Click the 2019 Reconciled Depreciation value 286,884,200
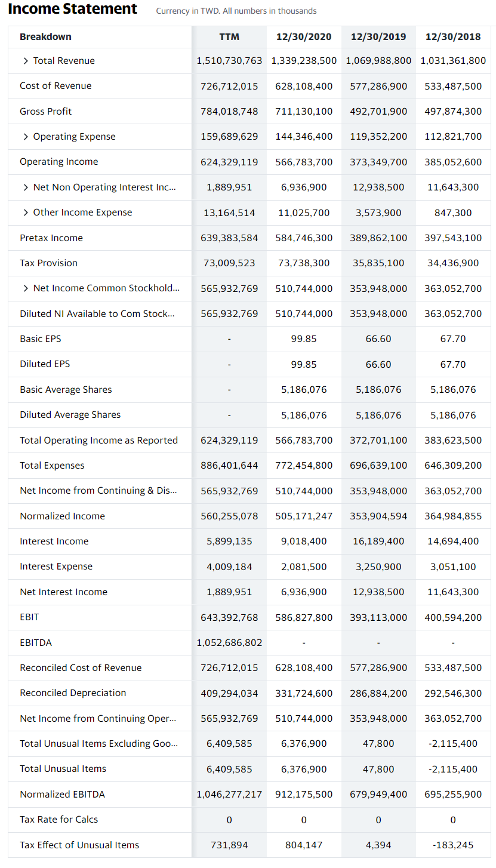This screenshot has width=496, height=868. (x=378, y=693)
